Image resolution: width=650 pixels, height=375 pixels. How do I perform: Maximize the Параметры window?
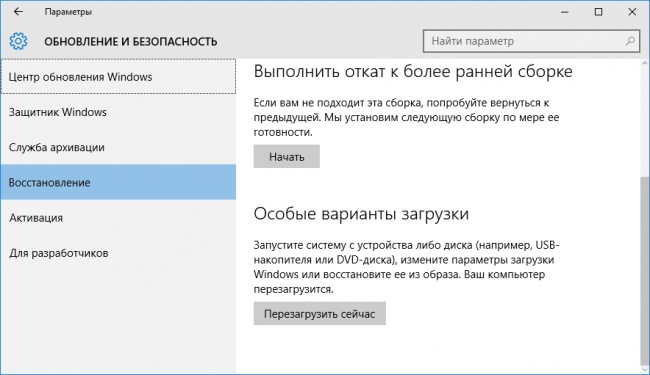pos(598,12)
